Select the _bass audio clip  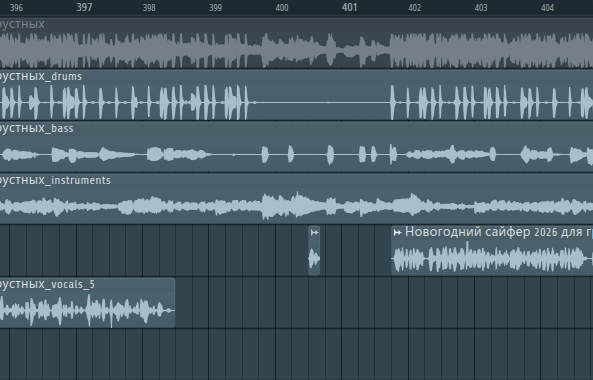(x=296, y=147)
